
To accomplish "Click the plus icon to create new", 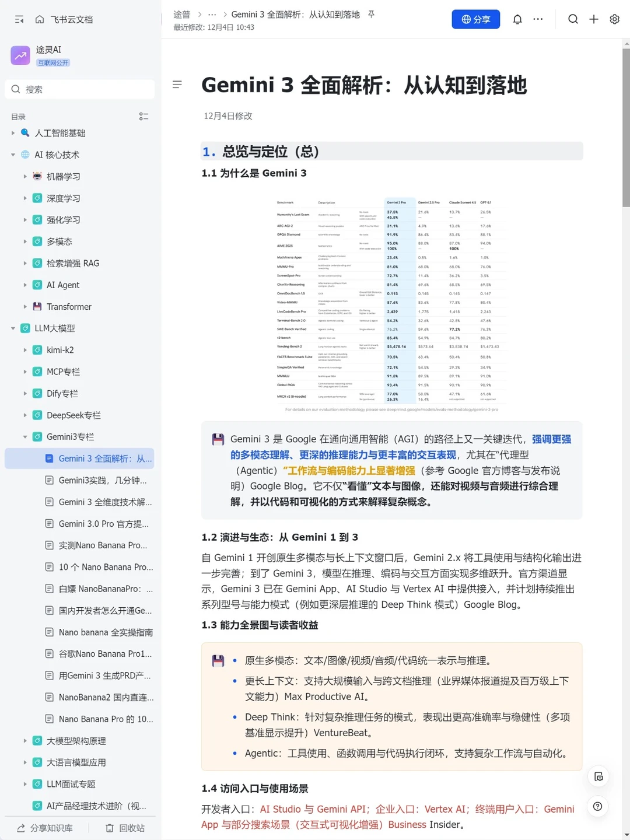I will [594, 19].
